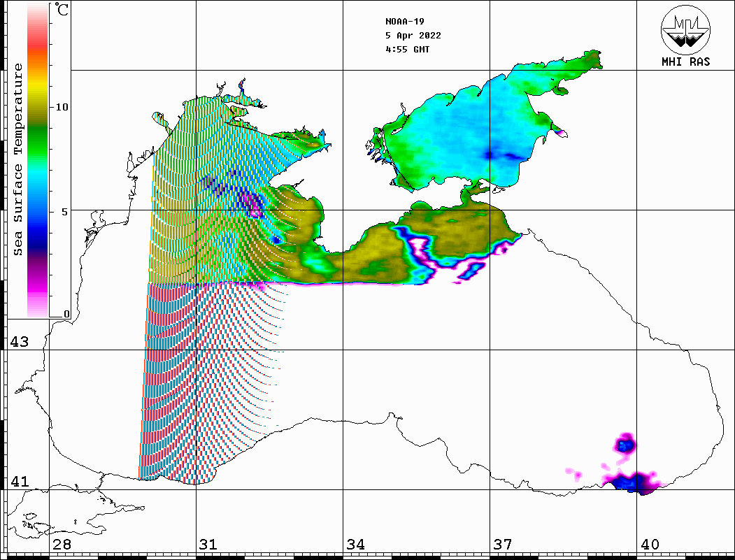The width and height of the screenshot is (735, 560).
Task: Click the longitude label 34
Action: point(355,544)
